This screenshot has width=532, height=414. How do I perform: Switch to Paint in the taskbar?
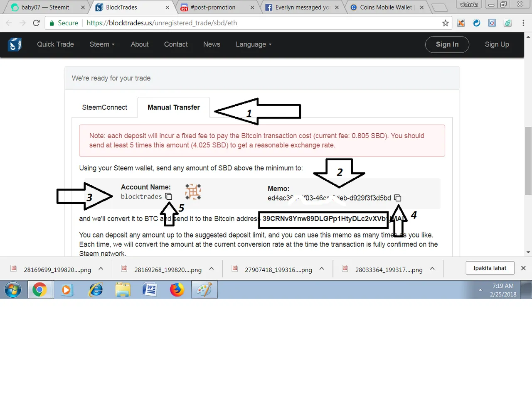[204, 289]
